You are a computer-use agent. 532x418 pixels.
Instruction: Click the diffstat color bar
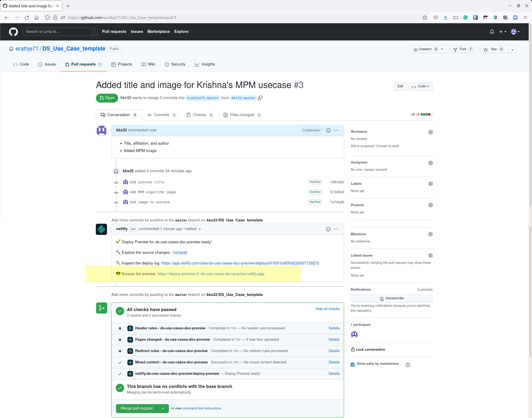427,115
